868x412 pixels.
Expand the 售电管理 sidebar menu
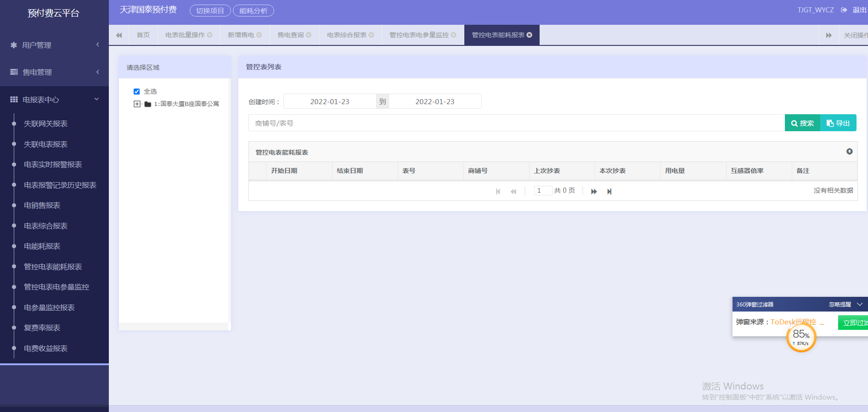(x=54, y=72)
